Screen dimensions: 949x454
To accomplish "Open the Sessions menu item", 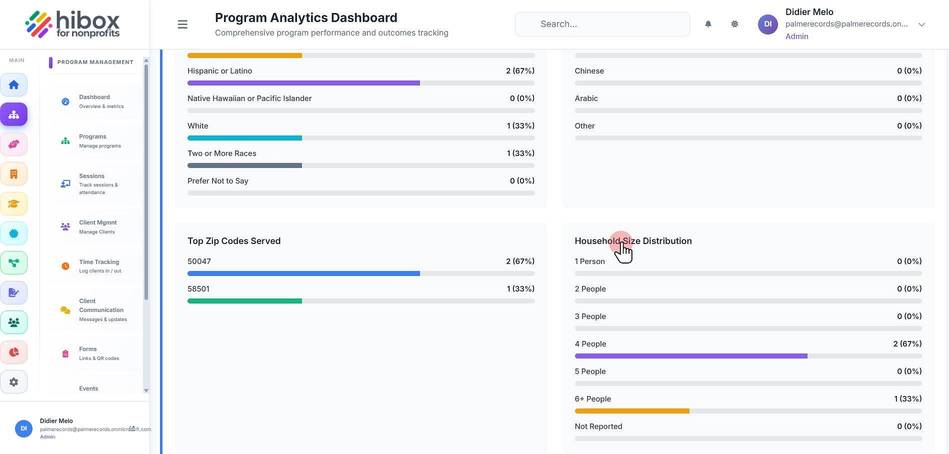I will (x=97, y=184).
